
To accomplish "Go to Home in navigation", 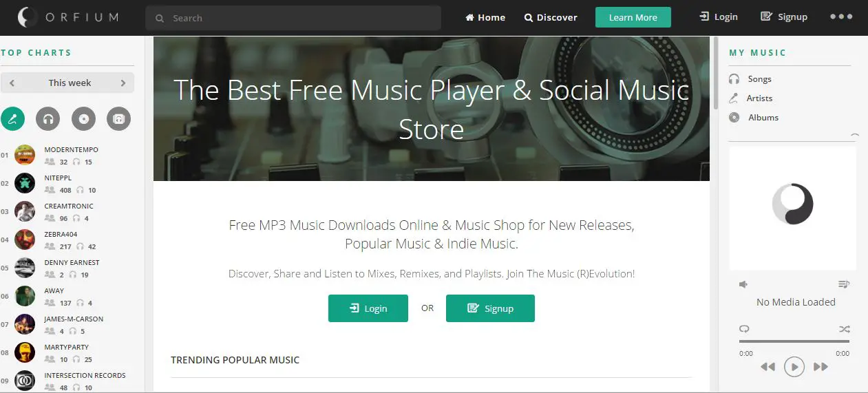I will pos(485,17).
